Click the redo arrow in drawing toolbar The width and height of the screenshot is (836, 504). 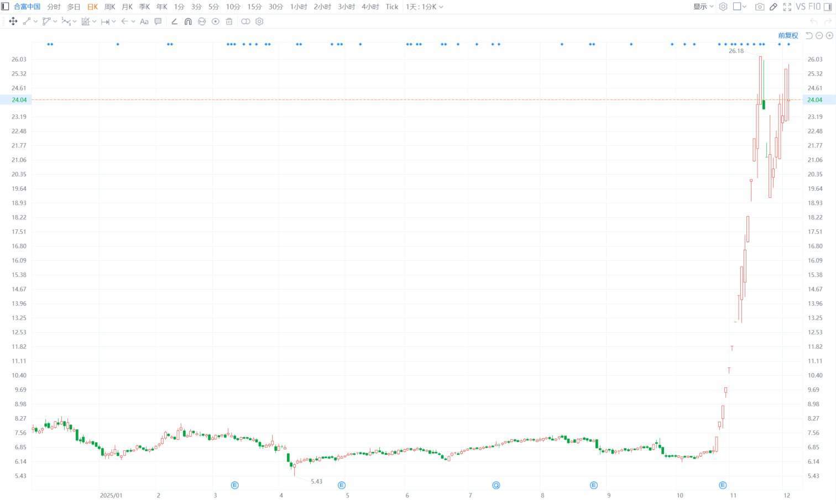[x=828, y=22]
